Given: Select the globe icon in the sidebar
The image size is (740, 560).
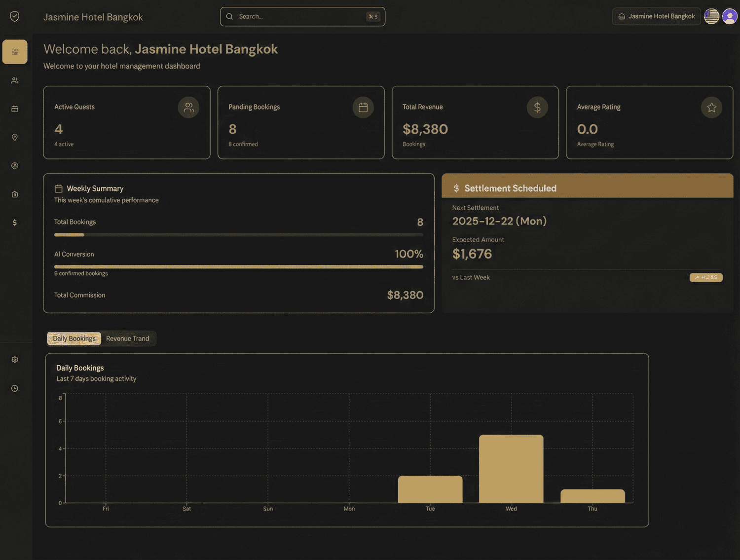Looking at the screenshot, I should [15, 165].
